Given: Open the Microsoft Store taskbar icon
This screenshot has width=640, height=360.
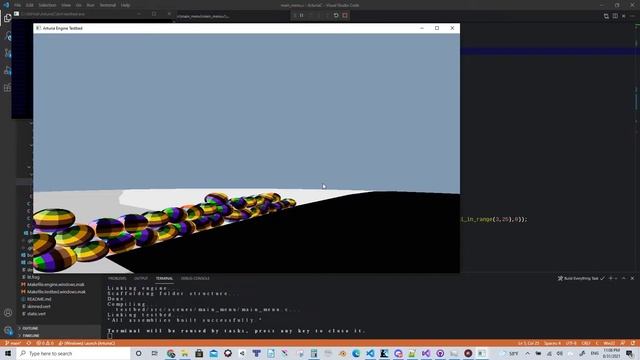Looking at the screenshot, I should pyautogui.click(x=199, y=353).
